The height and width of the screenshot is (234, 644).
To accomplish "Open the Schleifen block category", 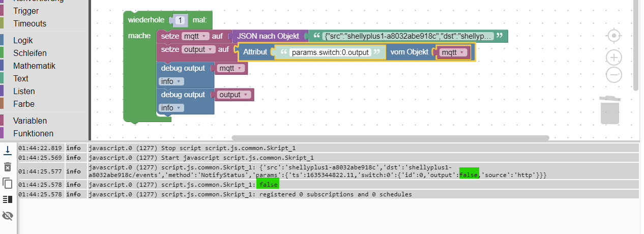I will click(x=30, y=53).
